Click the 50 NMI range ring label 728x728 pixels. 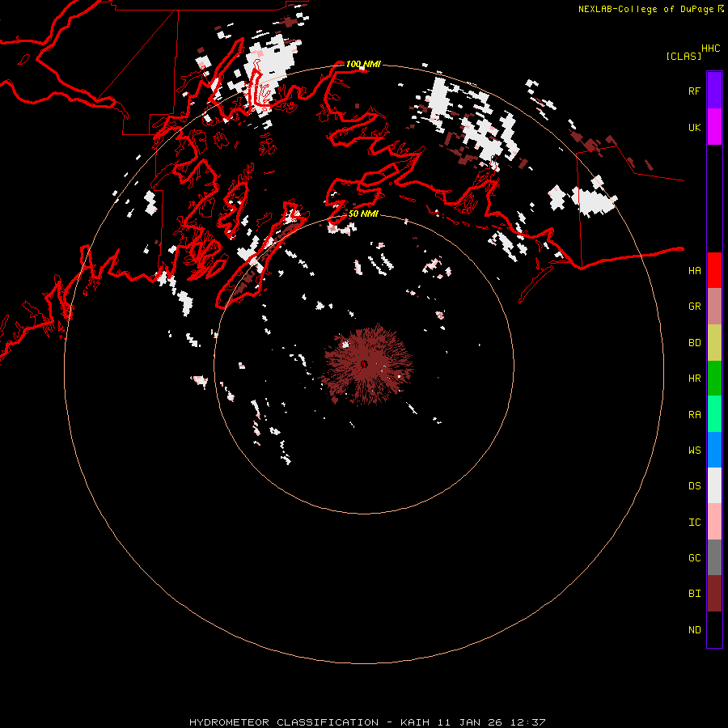363,214
